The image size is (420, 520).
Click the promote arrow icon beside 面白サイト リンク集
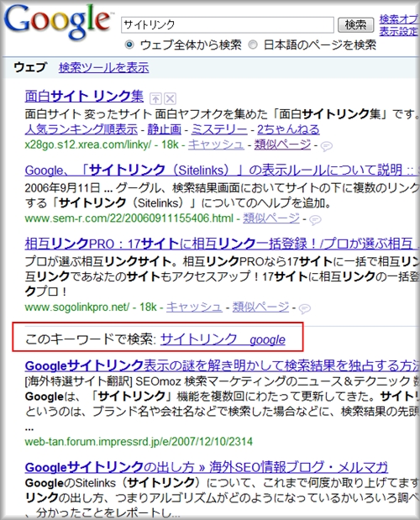155,98
